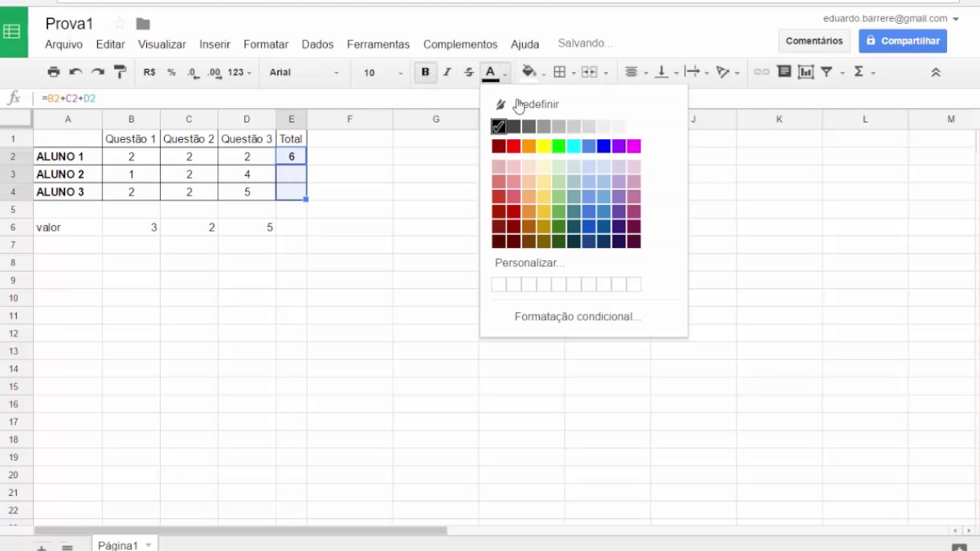
Task: Pick the red text color swatch
Action: coord(514,146)
